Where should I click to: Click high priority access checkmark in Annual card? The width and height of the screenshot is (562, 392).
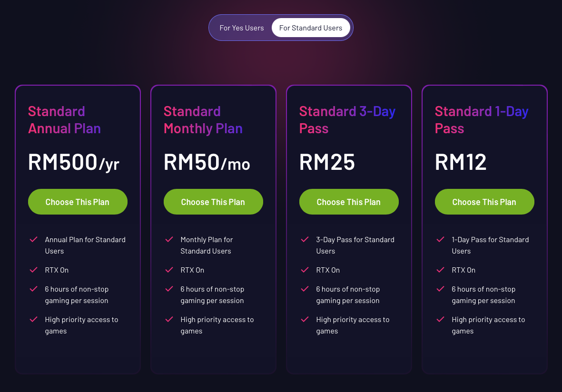(34, 319)
